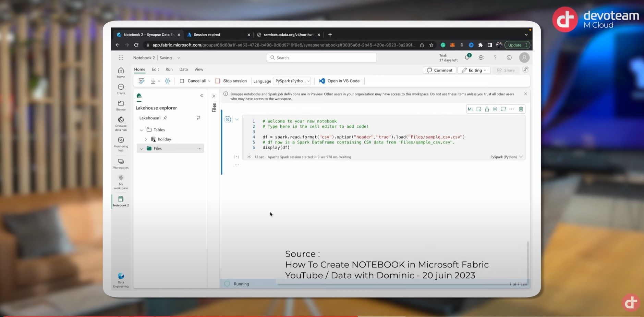Toggle the Stop session square
Screen dimensions: 644x317
click(x=217, y=81)
